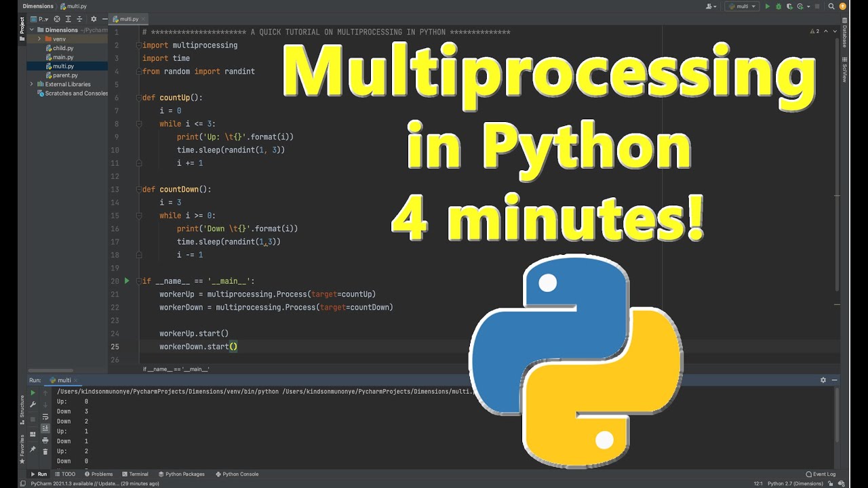Click Select Opened File target icon in Project panel

point(57,19)
